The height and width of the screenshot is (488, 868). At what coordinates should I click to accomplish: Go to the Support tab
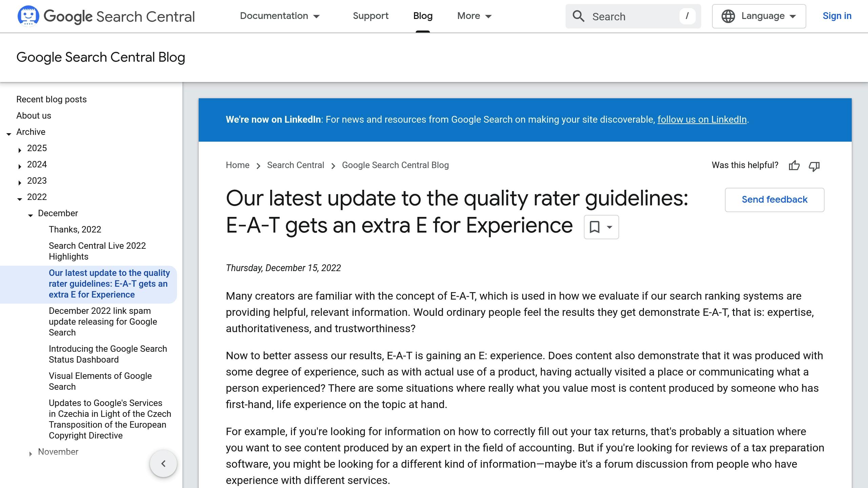point(371,16)
